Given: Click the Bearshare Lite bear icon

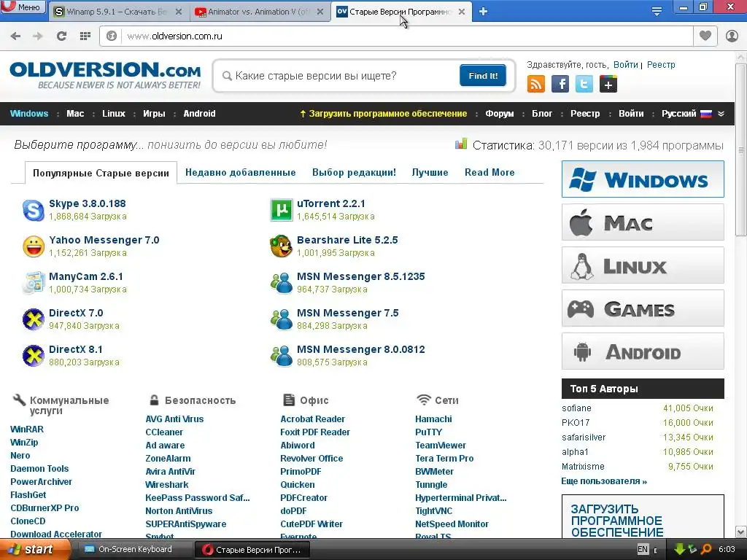Looking at the screenshot, I should tap(281, 246).
